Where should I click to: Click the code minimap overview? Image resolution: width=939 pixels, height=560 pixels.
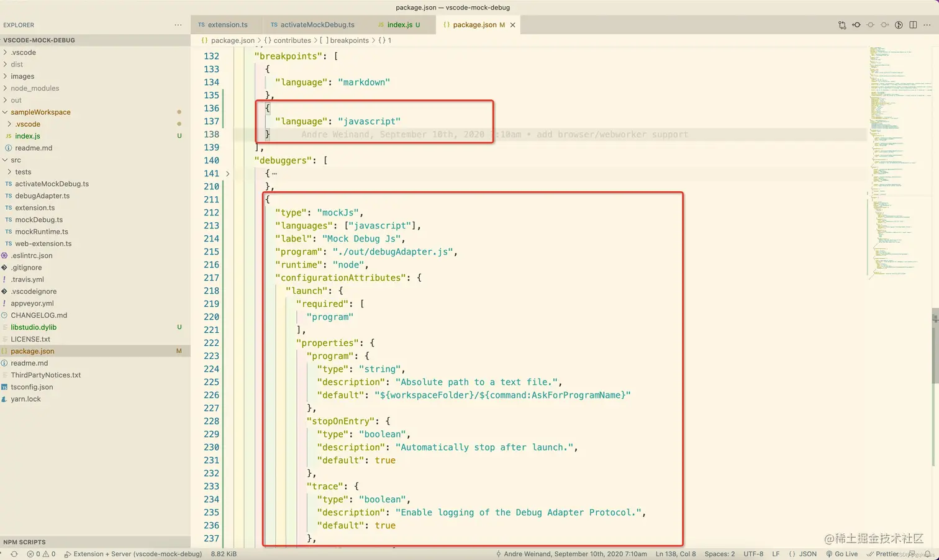(x=899, y=163)
